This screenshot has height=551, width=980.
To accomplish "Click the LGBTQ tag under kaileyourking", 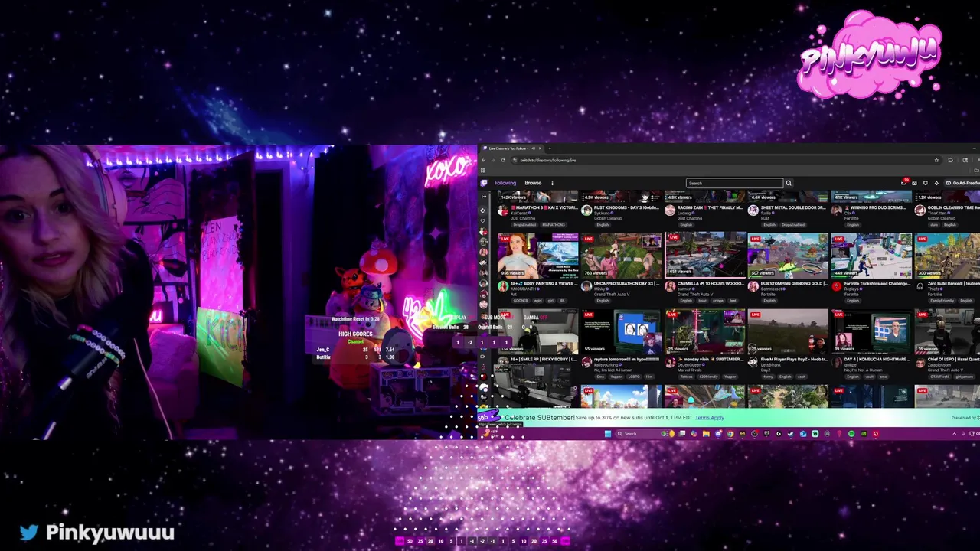I will pos(634,377).
